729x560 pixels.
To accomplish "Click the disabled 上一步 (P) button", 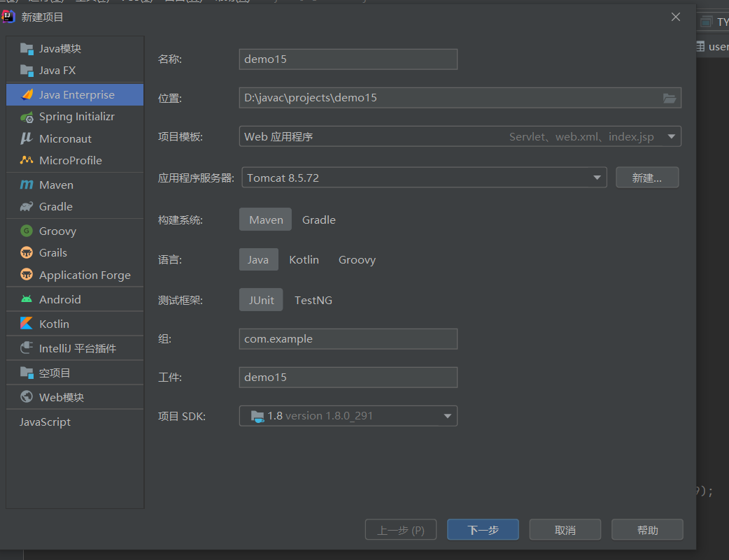I will click(400, 530).
